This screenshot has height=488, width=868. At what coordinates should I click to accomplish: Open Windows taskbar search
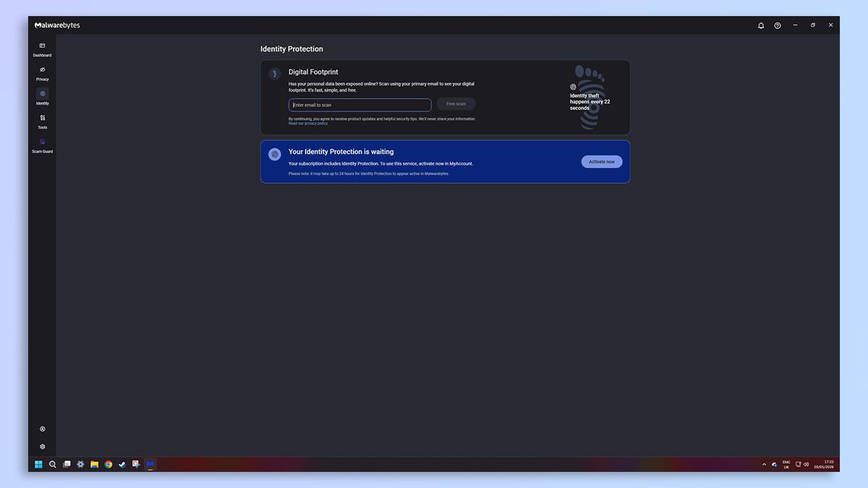click(53, 464)
